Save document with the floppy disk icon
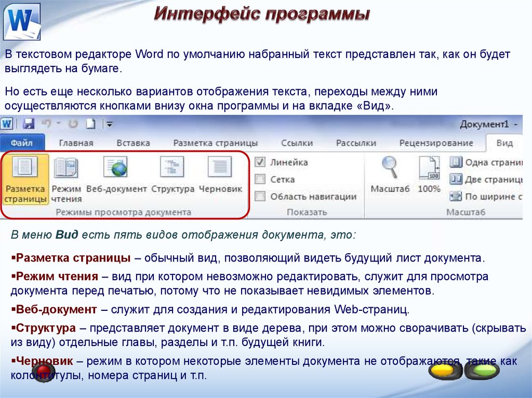Screen dimensions: 532x398 pyautogui.click(x=29, y=123)
